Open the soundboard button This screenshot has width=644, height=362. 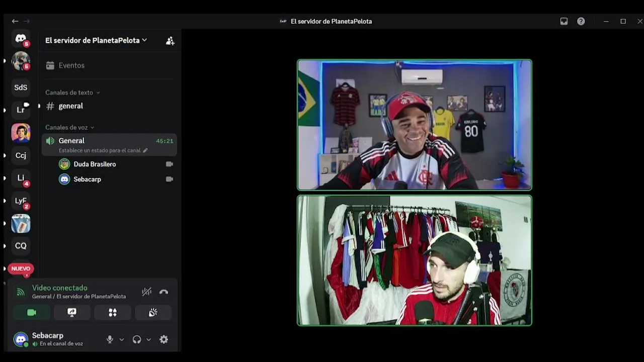pyautogui.click(x=153, y=312)
